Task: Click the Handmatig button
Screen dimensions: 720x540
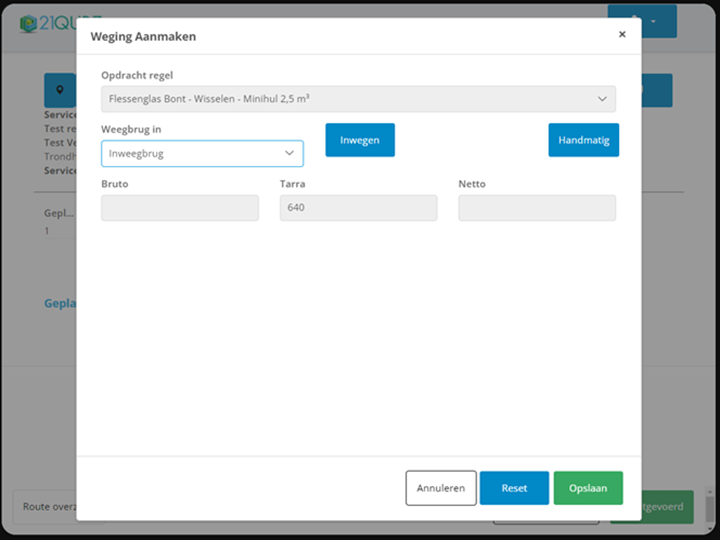Action: coord(583,140)
